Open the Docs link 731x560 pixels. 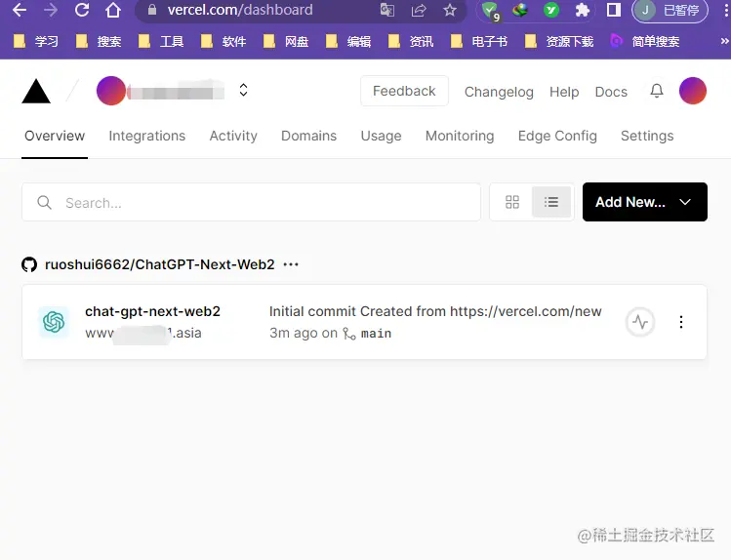click(x=611, y=92)
